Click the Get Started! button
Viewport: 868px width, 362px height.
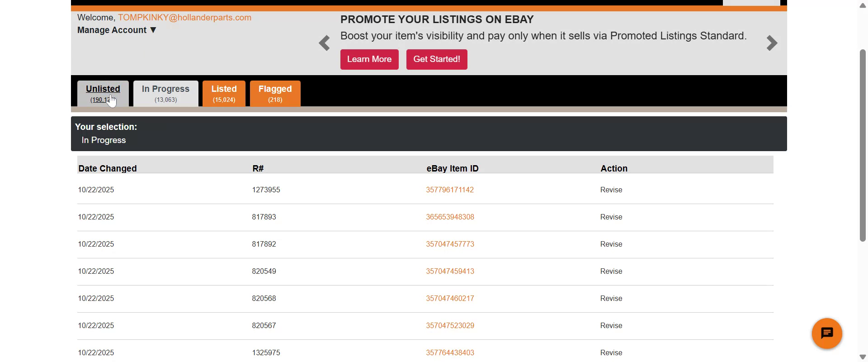point(436,59)
